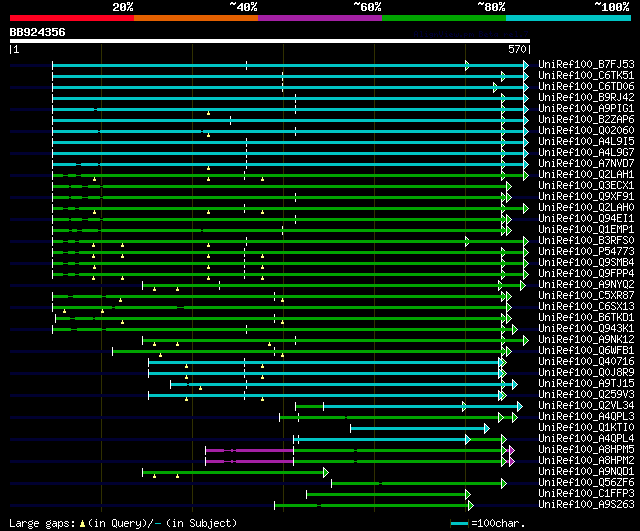Click the UniRef100_A4QPL4 label

tap(586, 439)
